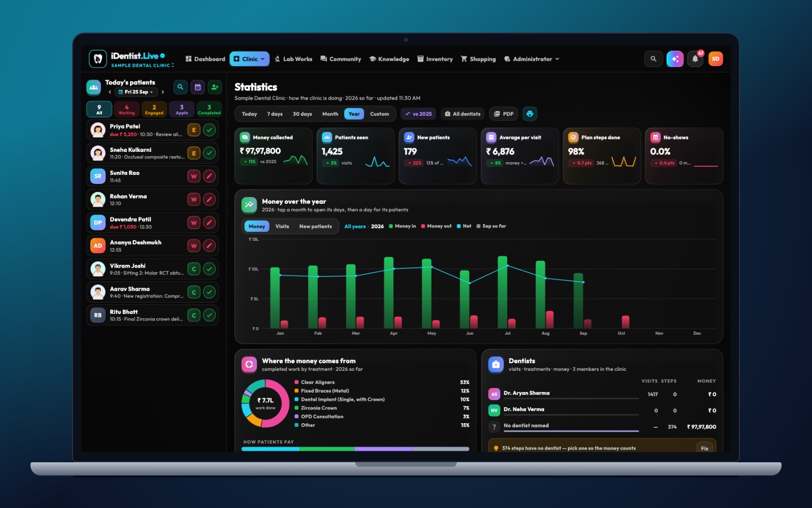Open the All years link
Screen dimensions: 812x508
pos(355,226)
